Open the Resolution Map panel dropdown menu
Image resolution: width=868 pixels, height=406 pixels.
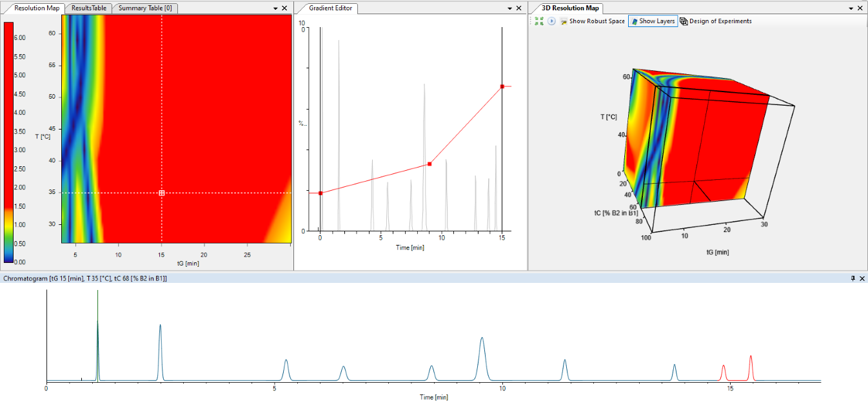pos(275,8)
